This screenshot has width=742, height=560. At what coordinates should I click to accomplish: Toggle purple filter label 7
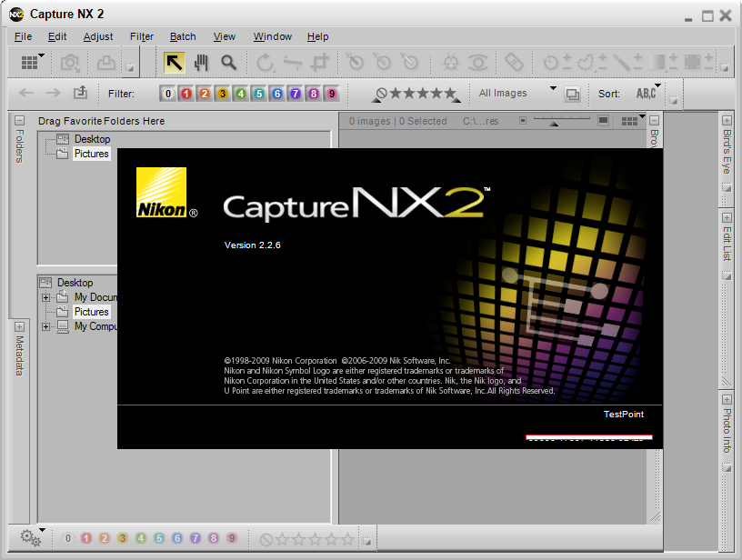pos(296,94)
